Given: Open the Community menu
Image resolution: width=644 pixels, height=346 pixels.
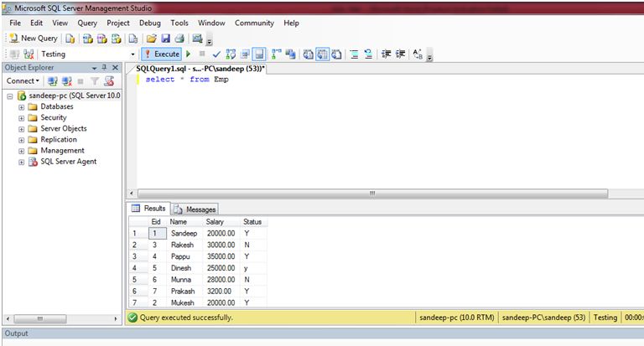Looking at the screenshot, I should pos(254,23).
